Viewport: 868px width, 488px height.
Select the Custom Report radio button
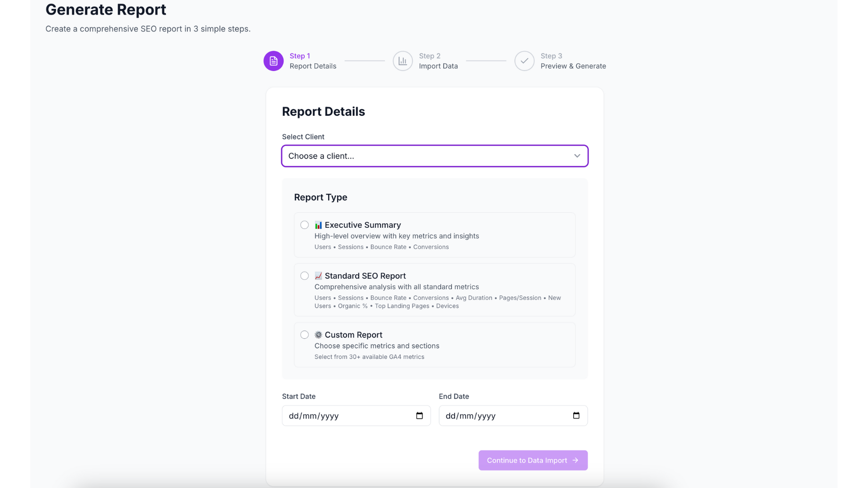(x=304, y=334)
